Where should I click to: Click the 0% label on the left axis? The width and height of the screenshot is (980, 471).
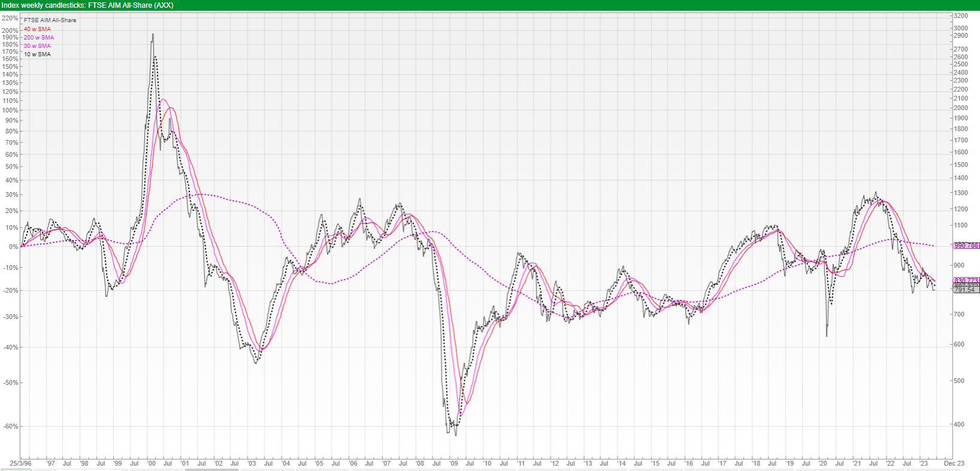tap(14, 247)
